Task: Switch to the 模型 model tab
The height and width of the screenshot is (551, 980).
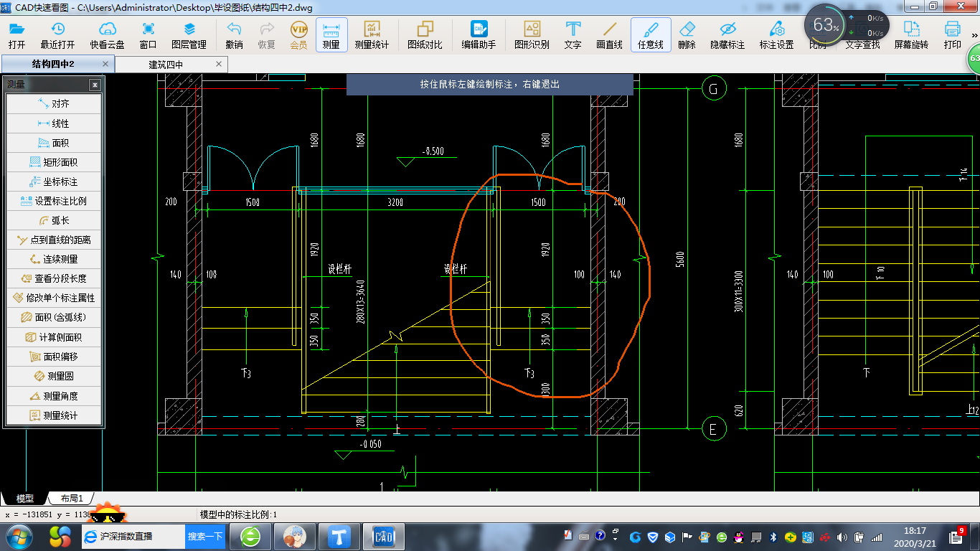Action: click(24, 498)
